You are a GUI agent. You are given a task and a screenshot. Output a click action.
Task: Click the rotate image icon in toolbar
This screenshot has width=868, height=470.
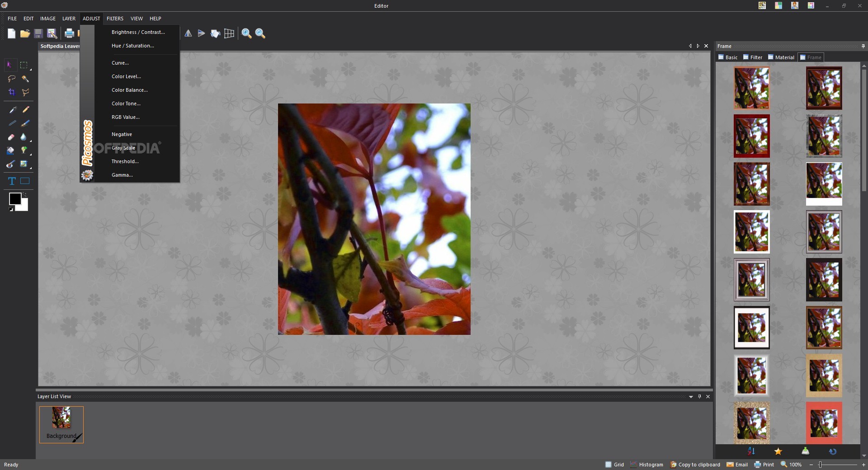coord(215,33)
